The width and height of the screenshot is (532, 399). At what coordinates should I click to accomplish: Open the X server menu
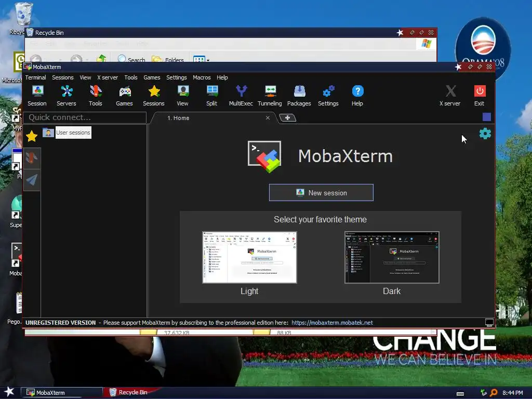coord(108,77)
